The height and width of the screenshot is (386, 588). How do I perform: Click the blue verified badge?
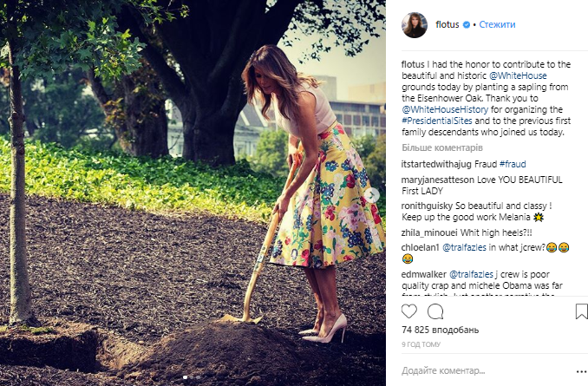pyautogui.click(x=467, y=26)
